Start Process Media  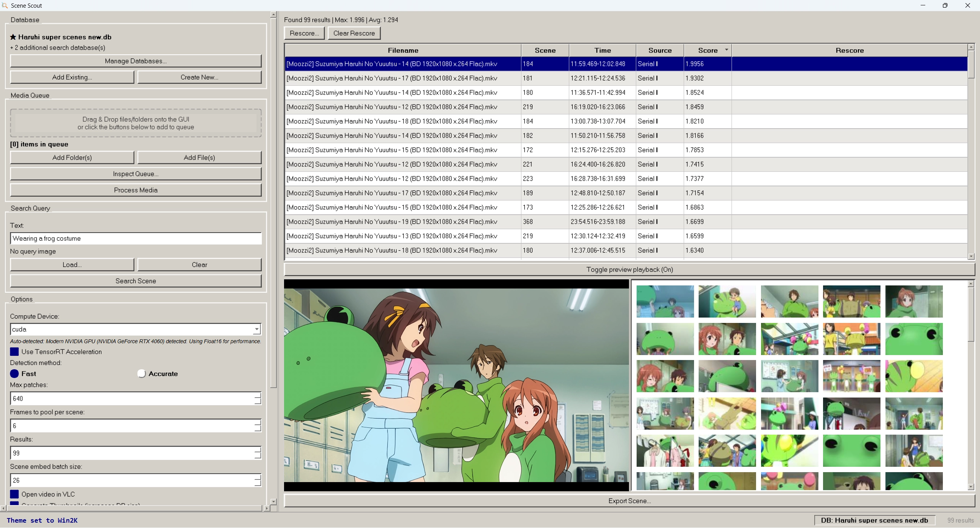click(136, 190)
